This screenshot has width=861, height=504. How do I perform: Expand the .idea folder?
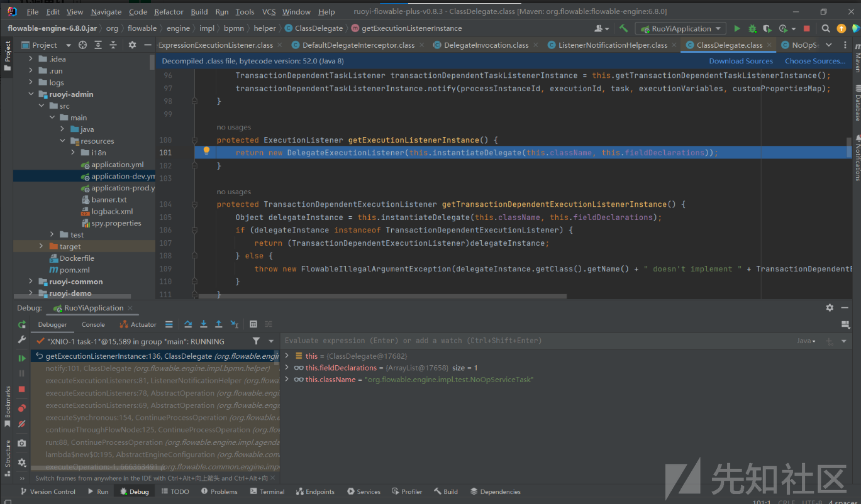coord(31,58)
